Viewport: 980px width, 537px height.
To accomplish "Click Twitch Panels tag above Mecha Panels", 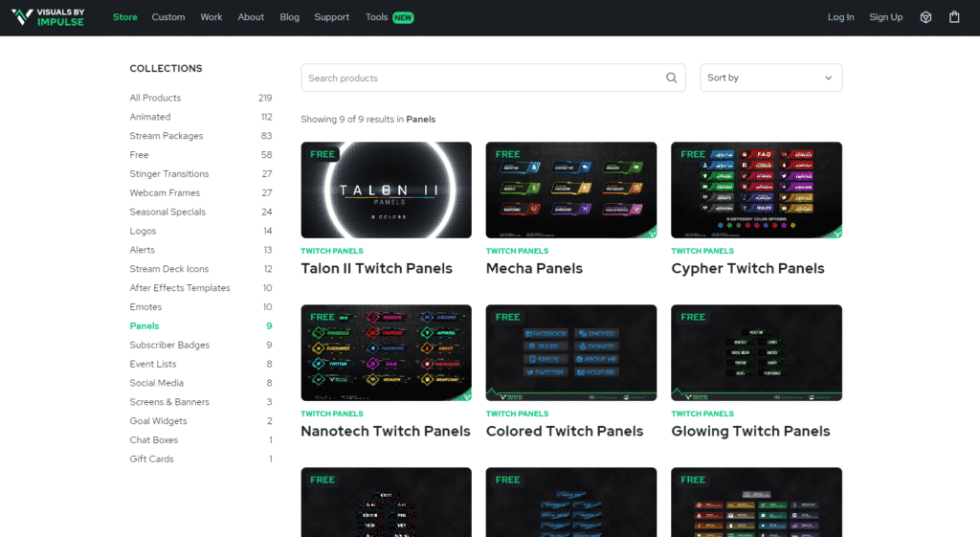I will 517,251.
